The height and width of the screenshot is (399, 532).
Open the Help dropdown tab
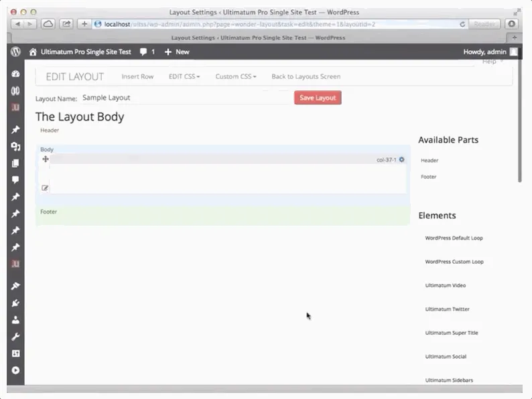coord(492,62)
